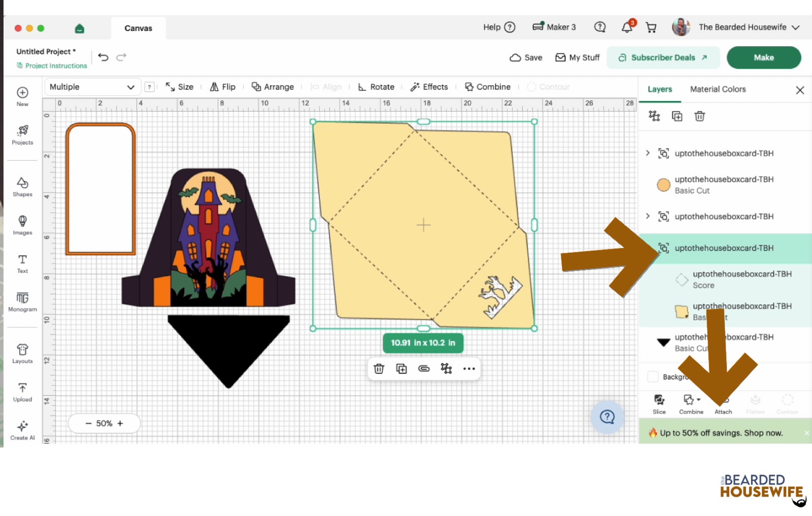The width and height of the screenshot is (812, 516).
Task: Open the Help menu
Action: pyautogui.click(x=499, y=27)
